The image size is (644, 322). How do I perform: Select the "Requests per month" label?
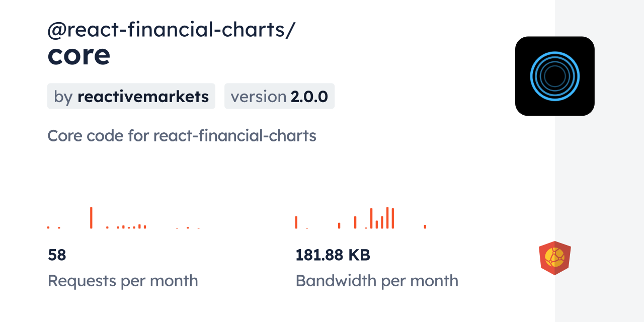[x=123, y=281]
